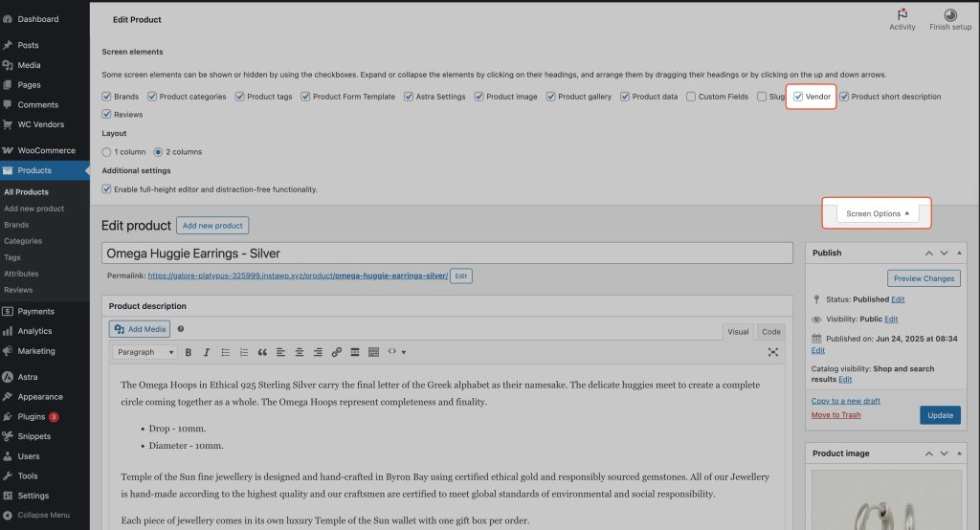980x530 pixels.
Task: Edit the permalink with Edit button
Action: tap(460, 276)
